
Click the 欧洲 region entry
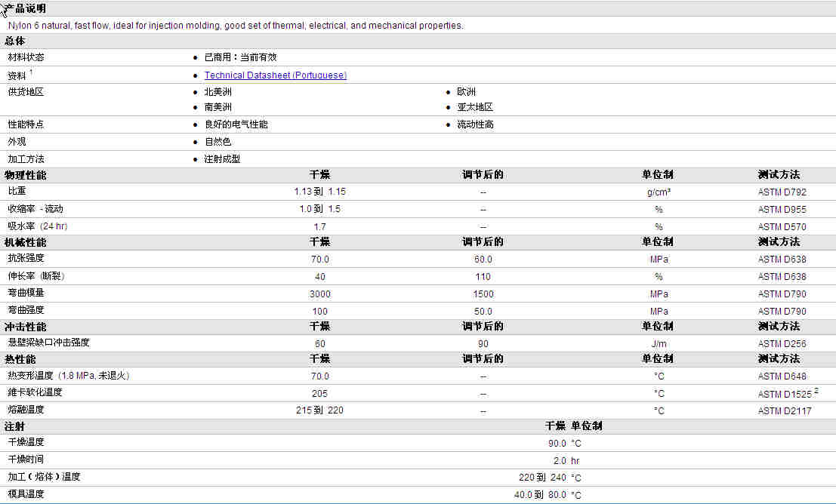click(x=466, y=91)
